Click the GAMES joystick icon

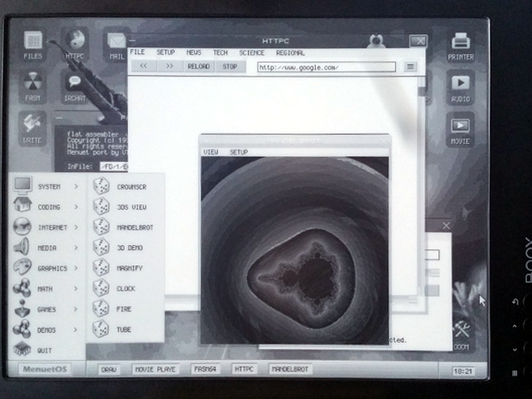point(22,308)
